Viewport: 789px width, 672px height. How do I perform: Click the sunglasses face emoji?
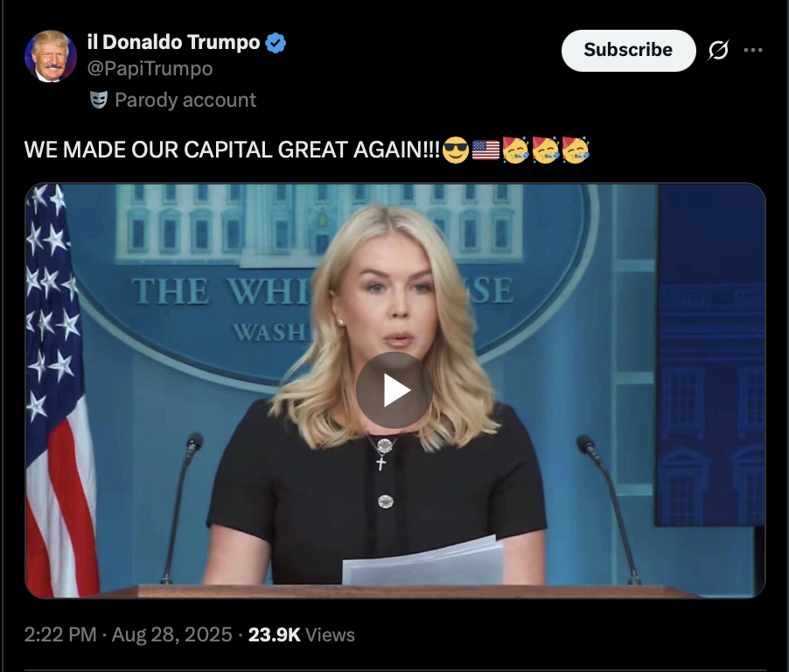point(456,150)
